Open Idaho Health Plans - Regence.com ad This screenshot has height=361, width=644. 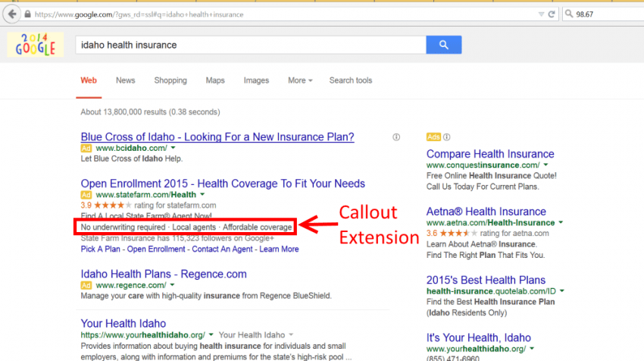pos(164,275)
